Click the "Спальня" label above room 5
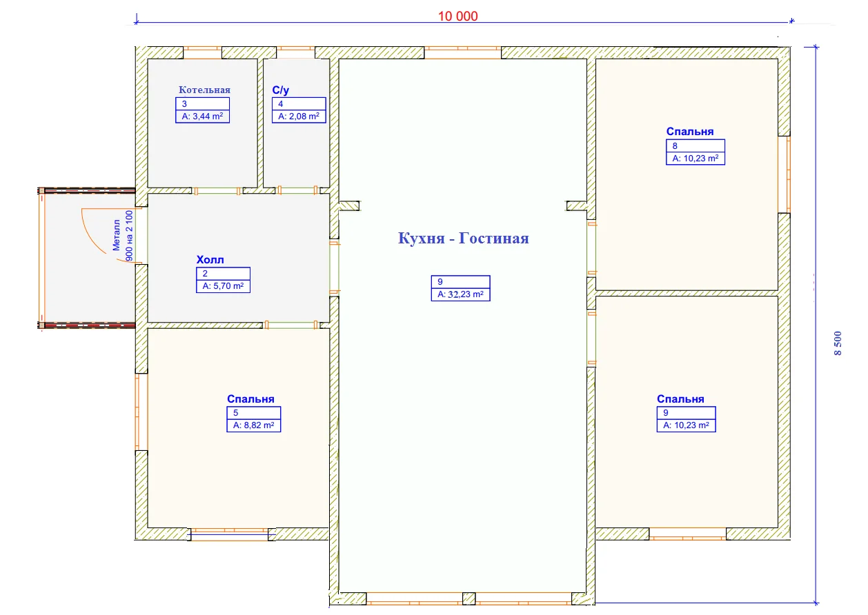The image size is (868, 615). pyautogui.click(x=250, y=399)
